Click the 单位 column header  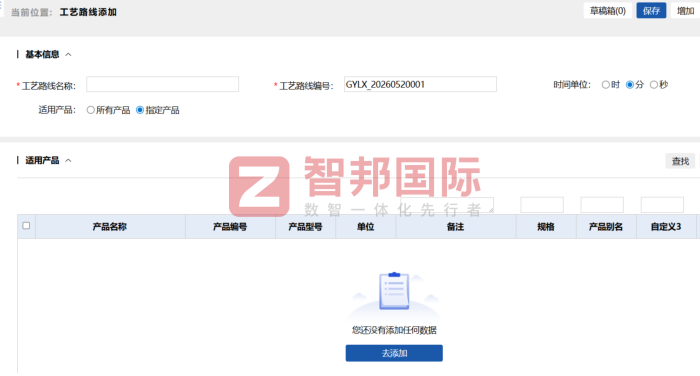(366, 227)
